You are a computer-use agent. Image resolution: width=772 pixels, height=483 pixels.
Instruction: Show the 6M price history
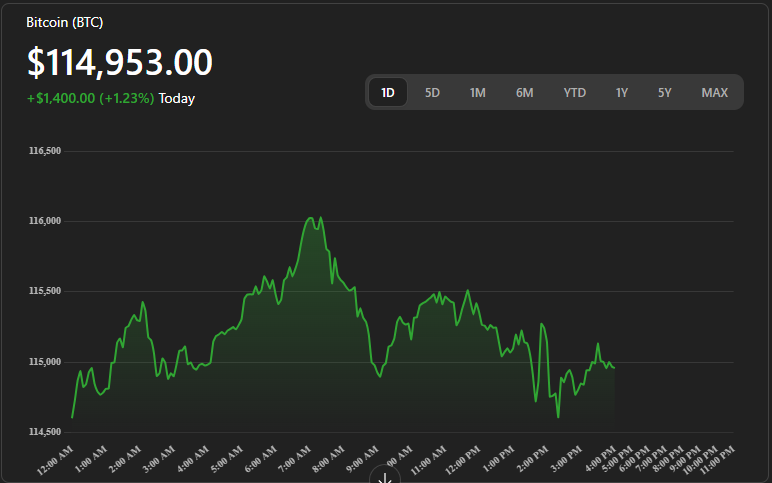pyautogui.click(x=524, y=93)
